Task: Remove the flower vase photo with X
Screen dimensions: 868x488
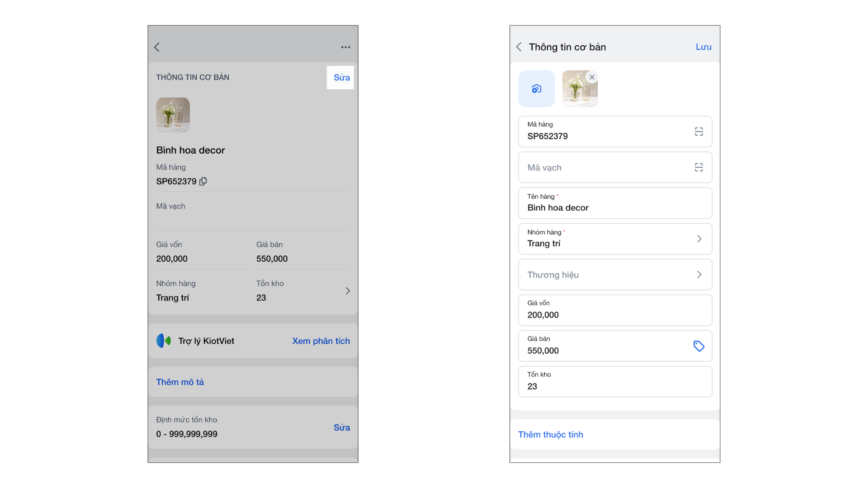Action: [x=592, y=77]
